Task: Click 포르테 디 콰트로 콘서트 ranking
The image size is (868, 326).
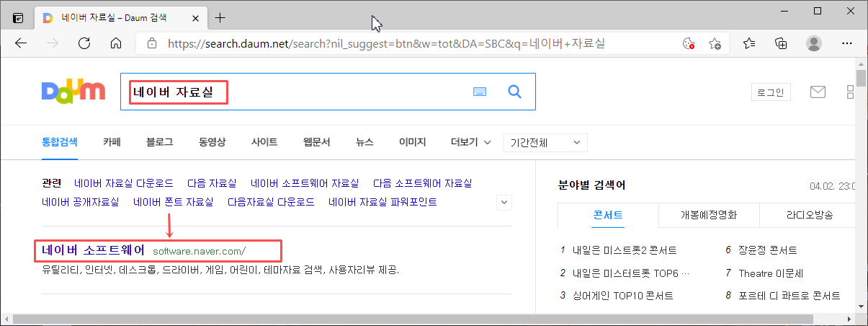Action: (789, 296)
